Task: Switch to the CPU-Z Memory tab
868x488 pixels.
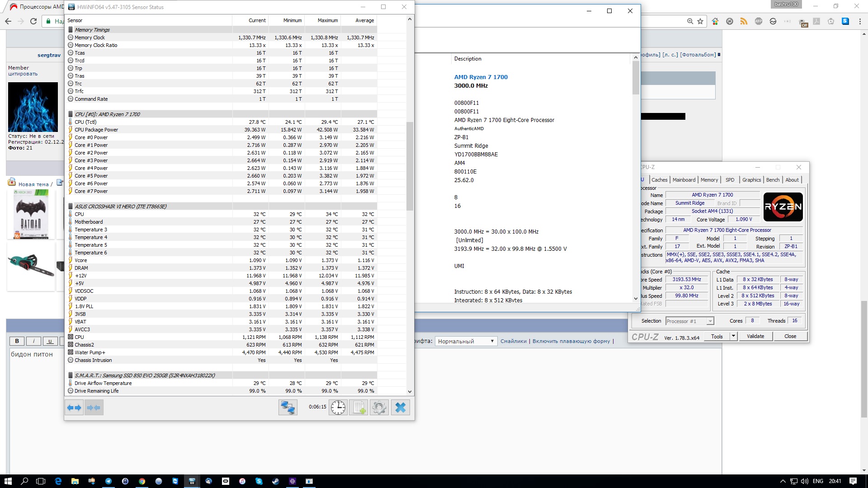Action: [x=709, y=180]
